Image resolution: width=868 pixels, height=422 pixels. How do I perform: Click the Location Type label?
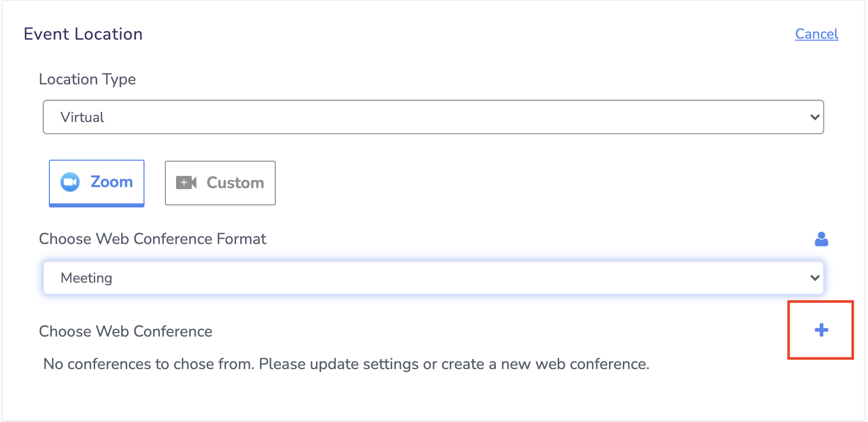[88, 79]
